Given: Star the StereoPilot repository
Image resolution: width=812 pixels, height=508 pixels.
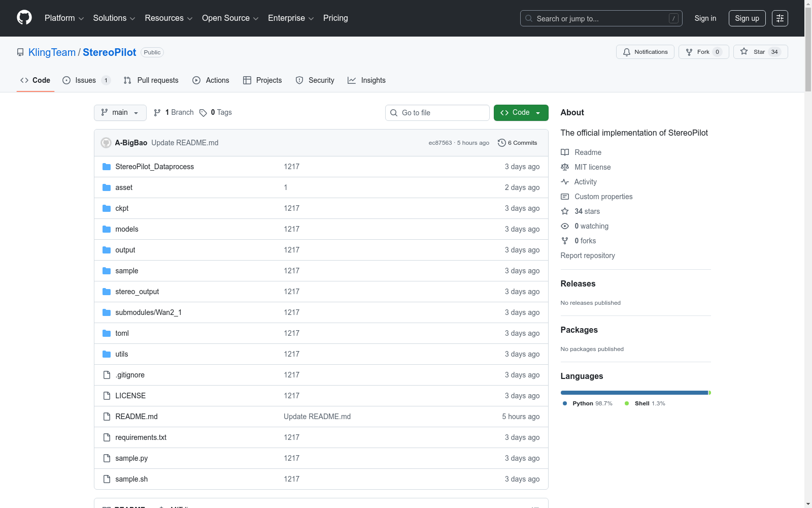Looking at the screenshot, I should [x=760, y=52].
